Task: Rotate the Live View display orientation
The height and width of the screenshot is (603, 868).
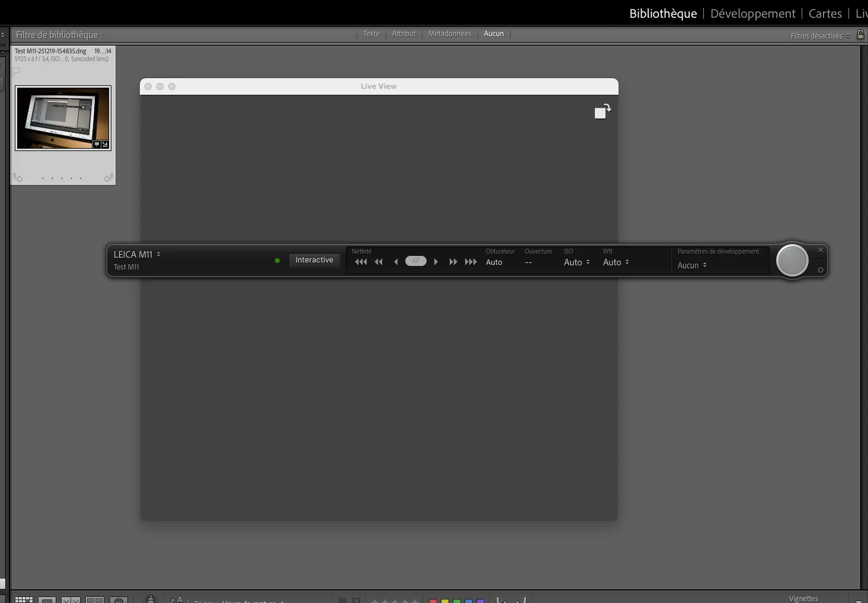Action: [603, 111]
